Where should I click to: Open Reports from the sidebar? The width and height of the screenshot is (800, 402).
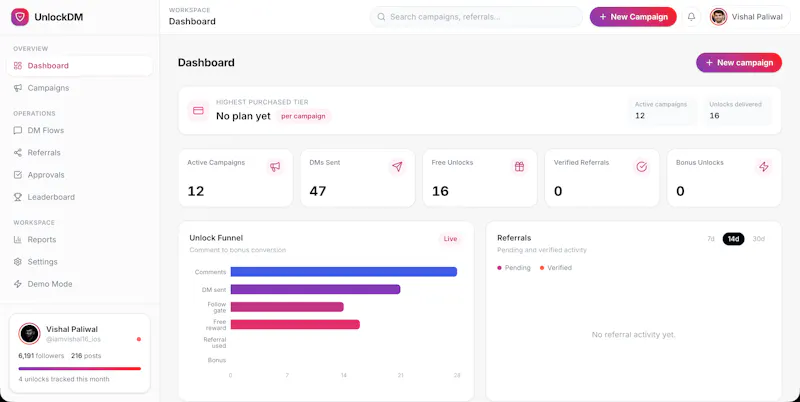click(x=80, y=240)
